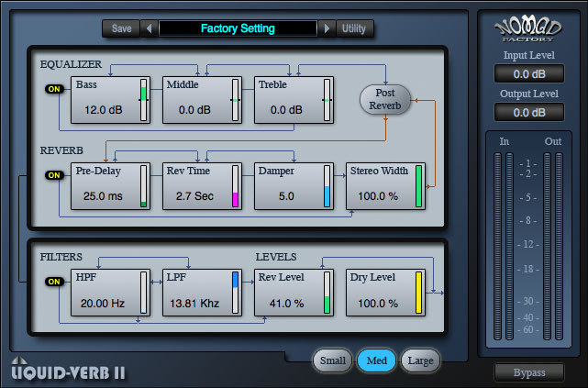Image resolution: width=588 pixels, height=388 pixels.
Task: Adjust the HPF frequency slider
Action: click(x=144, y=293)
